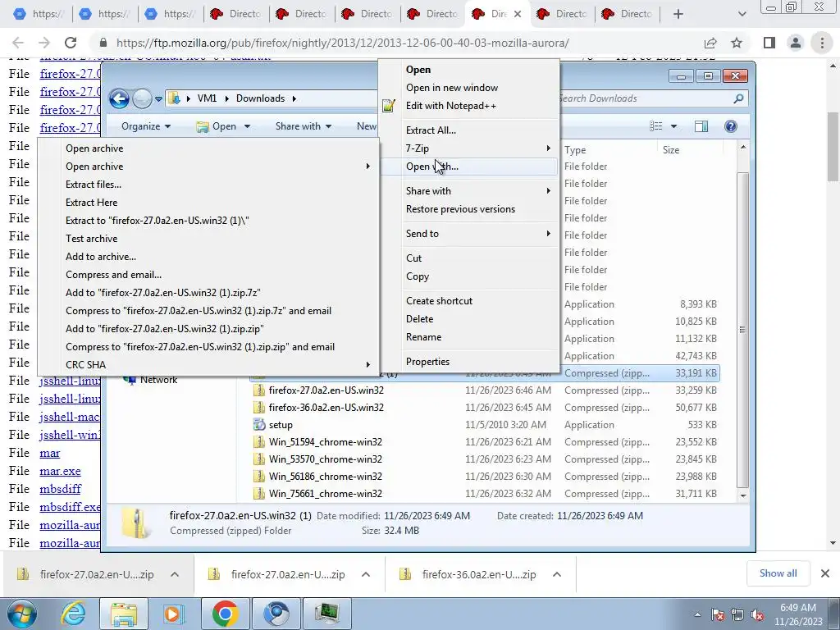Open Windows Media Player from the taskbar
This screenshot has height=630, width=840.
point(173,614)
